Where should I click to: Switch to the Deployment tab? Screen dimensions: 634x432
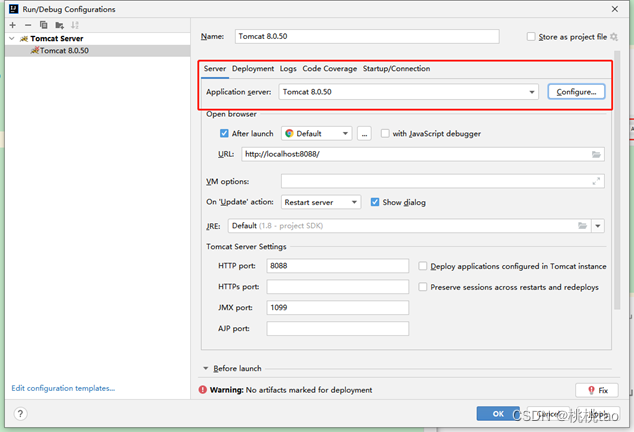pos(253,69)
